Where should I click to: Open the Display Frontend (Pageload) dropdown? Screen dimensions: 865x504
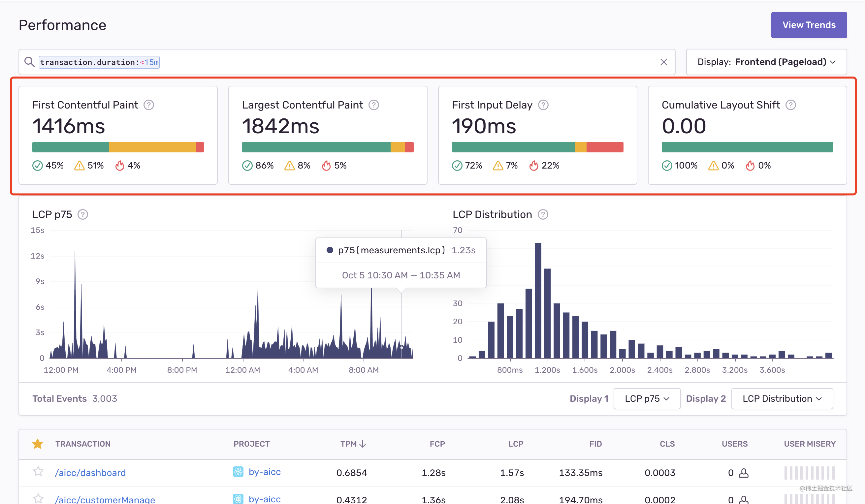(766, 62)
